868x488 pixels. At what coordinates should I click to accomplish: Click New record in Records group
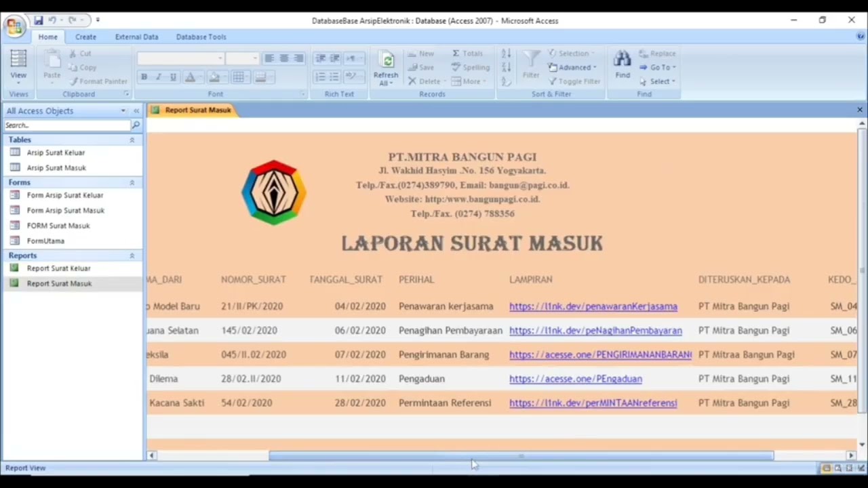[x=421, y=54]
